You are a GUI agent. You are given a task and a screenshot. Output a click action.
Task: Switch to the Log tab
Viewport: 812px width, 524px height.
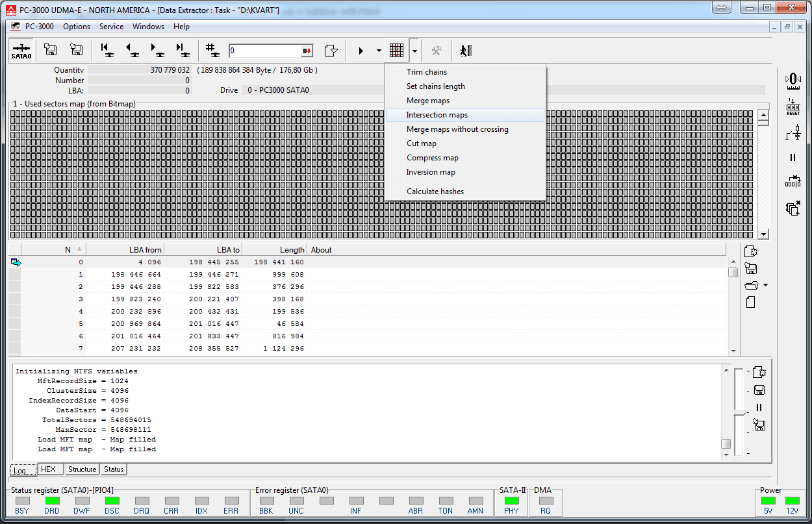click(x=23, y=469)
